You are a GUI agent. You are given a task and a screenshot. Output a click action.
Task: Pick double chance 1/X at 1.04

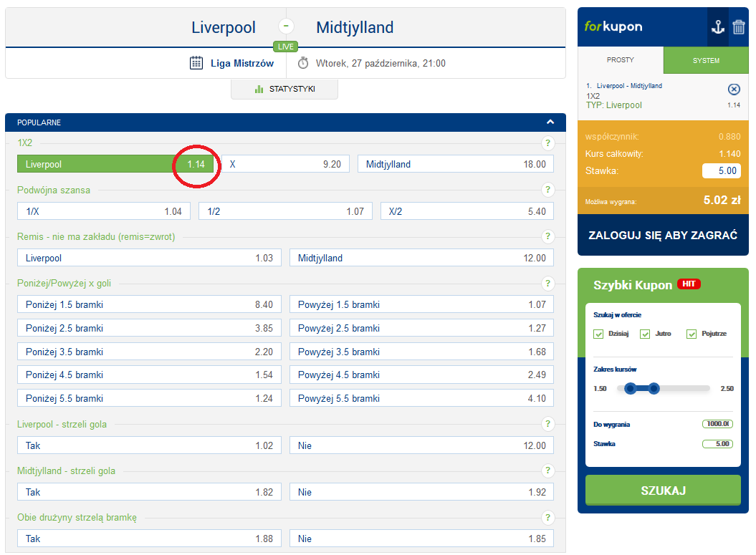tap(104, 211)
